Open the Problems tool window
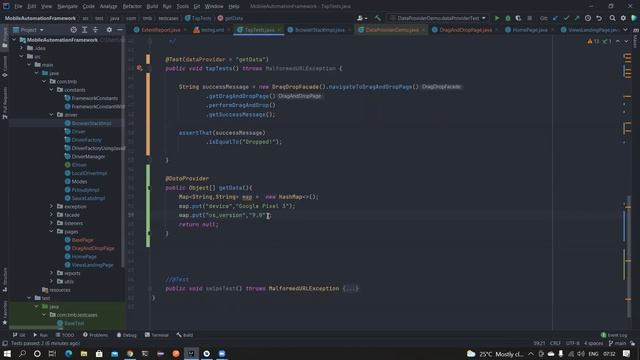The width and height of the screenshot is (640, 360). (96, 335)
